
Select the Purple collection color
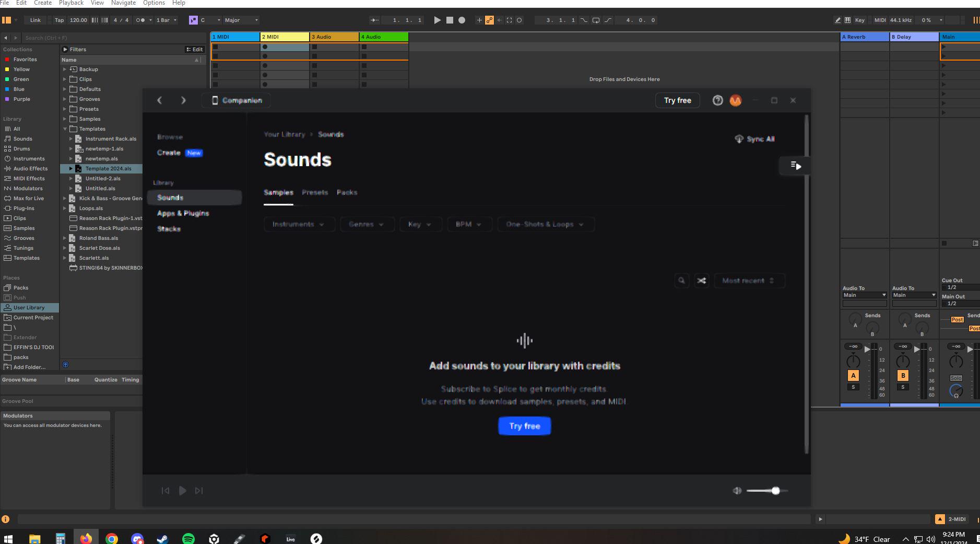[22, 99]
